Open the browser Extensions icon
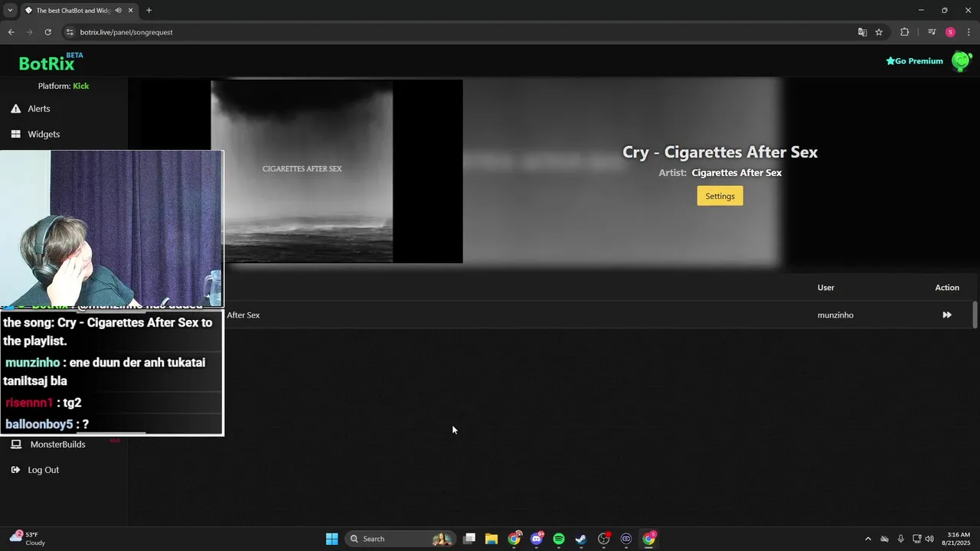Image resolution: width=980 pixels, height=551 pixels. coord(904,32)
